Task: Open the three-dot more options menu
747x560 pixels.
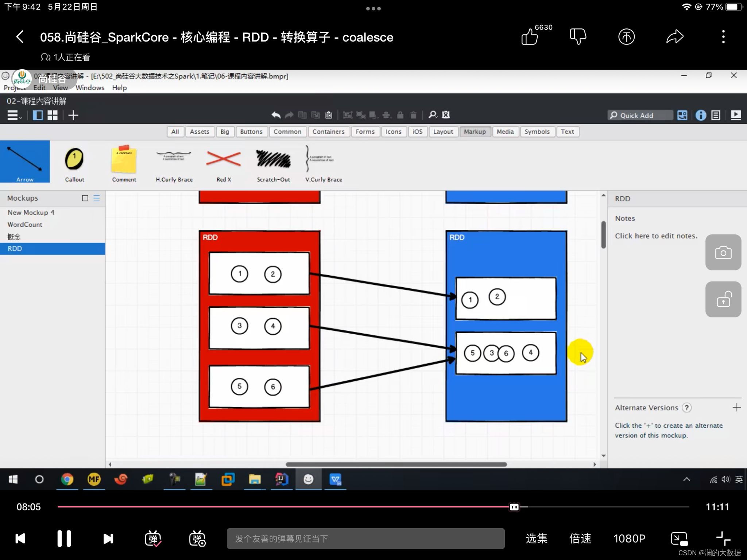Action: tap(723, 37)
